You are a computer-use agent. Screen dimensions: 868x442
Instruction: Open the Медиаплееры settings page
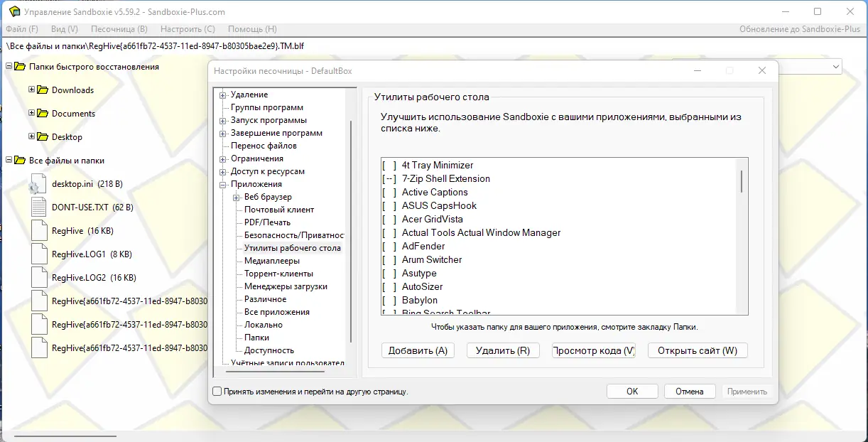272,262
